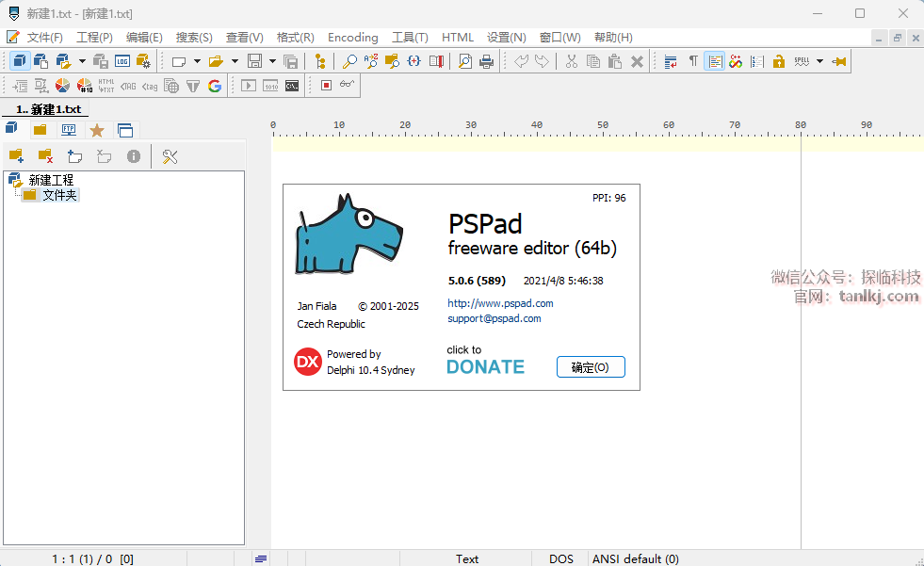Open the SPELL check dropdown arrow
Screen dimensions: 924x566
tap(819, 61)
